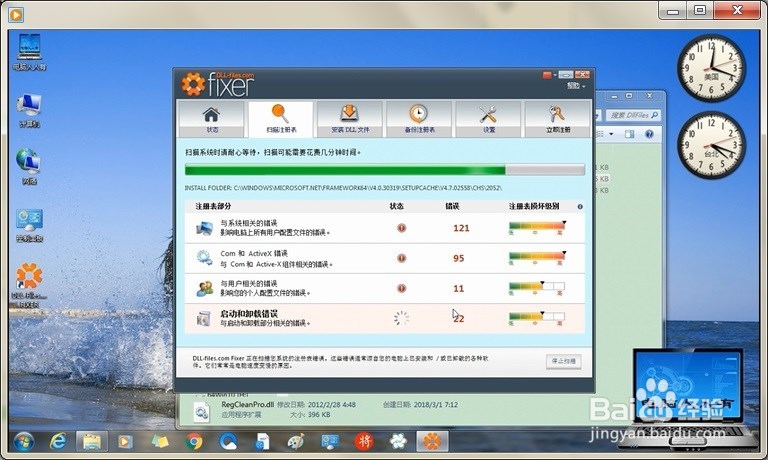Open the red Chinese chess taskbar icon

[x=364, y=442]
